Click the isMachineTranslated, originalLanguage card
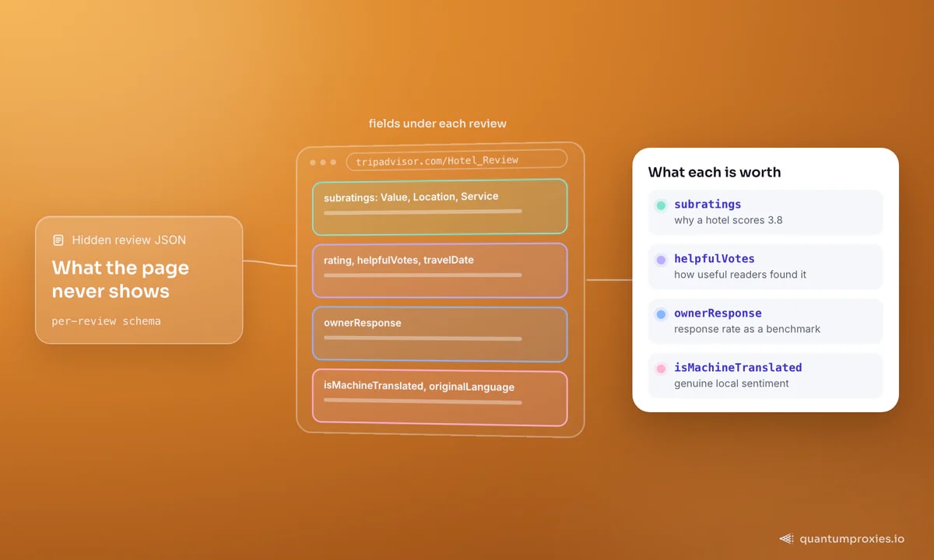The image size is (934, 560). click(x=440, y=397)
